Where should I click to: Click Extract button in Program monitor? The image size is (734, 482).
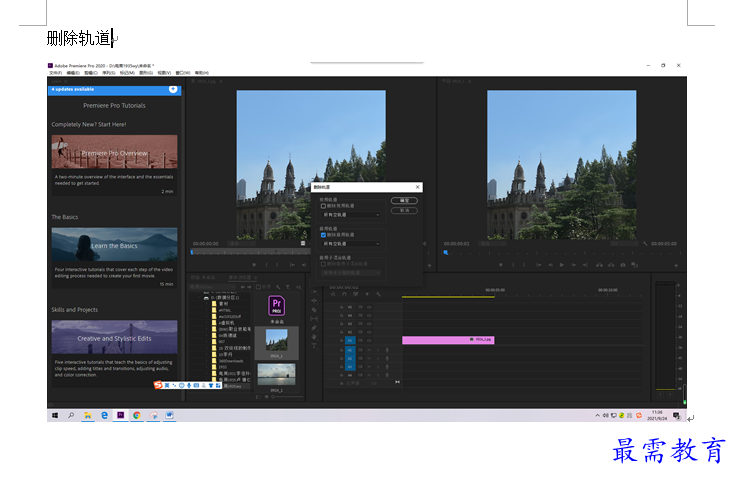point(611,265)
